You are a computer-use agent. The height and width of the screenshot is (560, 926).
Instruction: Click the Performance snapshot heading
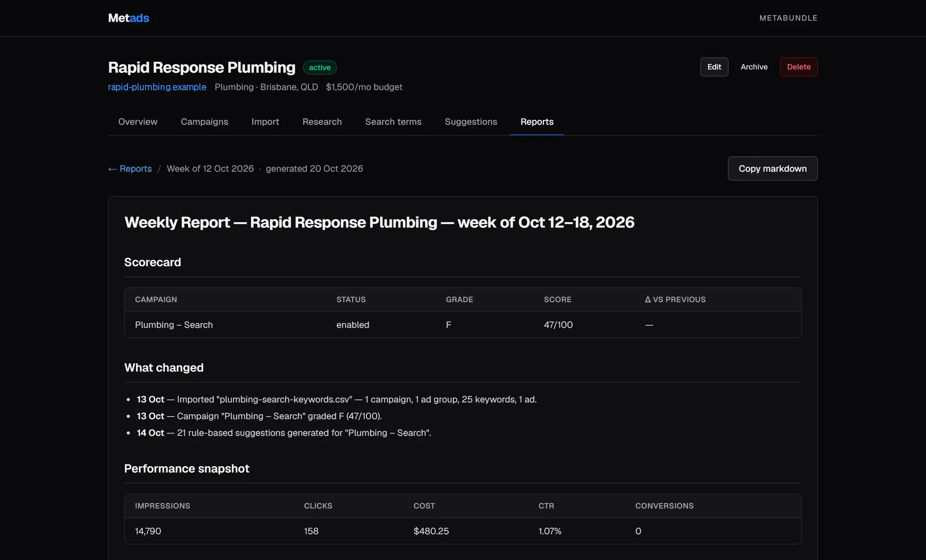pyautogui.click(x=186, y=469)
